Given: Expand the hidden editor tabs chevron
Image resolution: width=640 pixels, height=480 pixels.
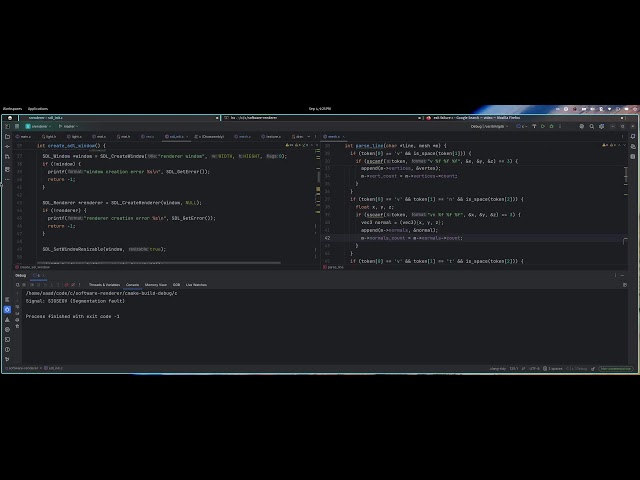Looking at the screenshot, I should tap(309, 136).
